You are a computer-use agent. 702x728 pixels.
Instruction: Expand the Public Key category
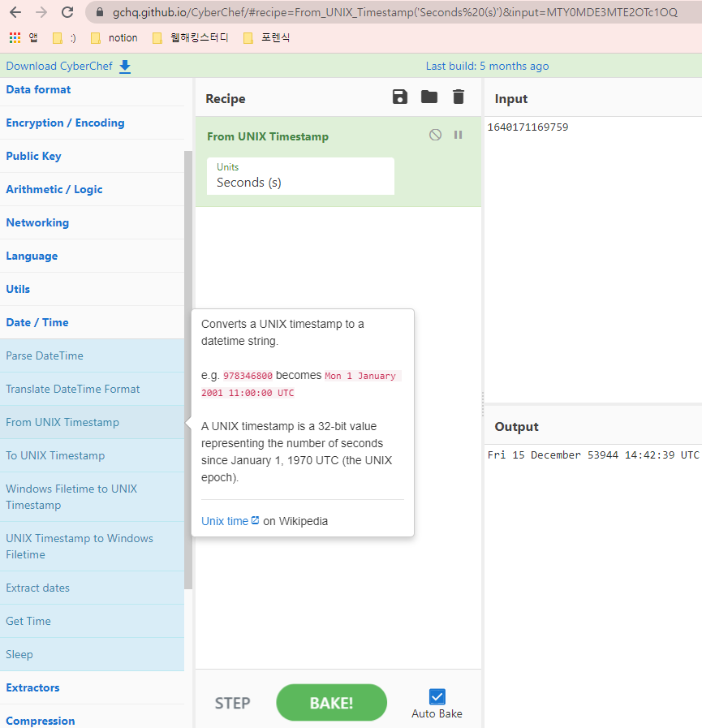(x=92, y=157)
